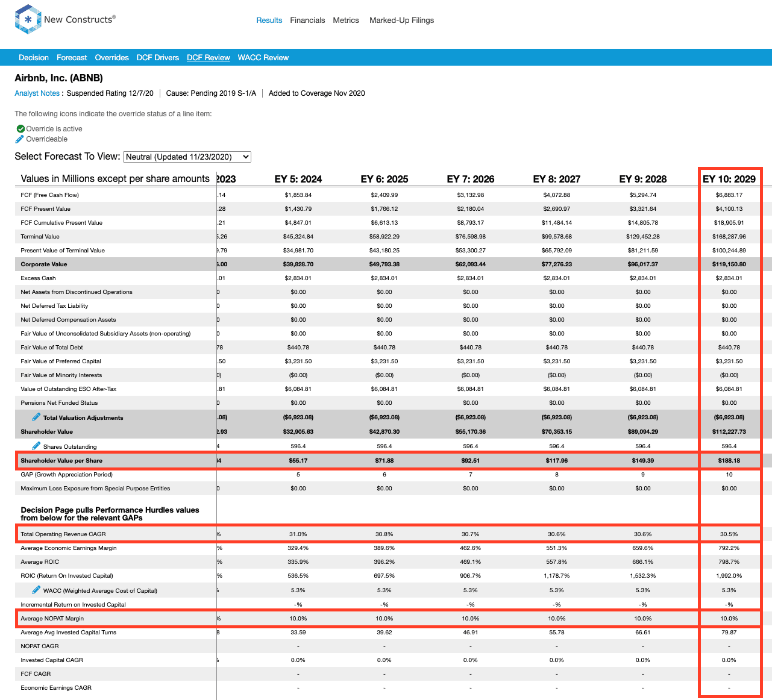Click the FCF Present Value row label
The width and height of the screenshot is (772, 700).
point(46,209)
